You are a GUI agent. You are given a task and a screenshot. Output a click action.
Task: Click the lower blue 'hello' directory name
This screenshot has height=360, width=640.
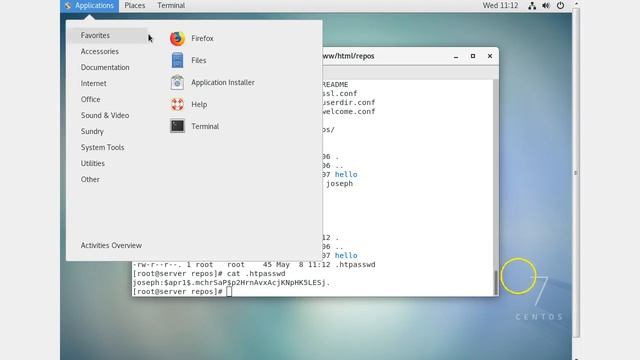[346, 256]
